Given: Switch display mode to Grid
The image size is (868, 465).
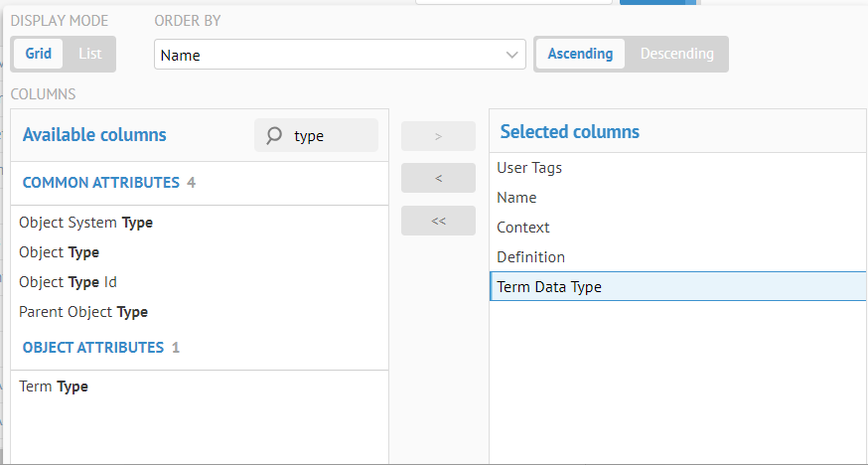Looking at the screenshot, I should pos(39,54).
